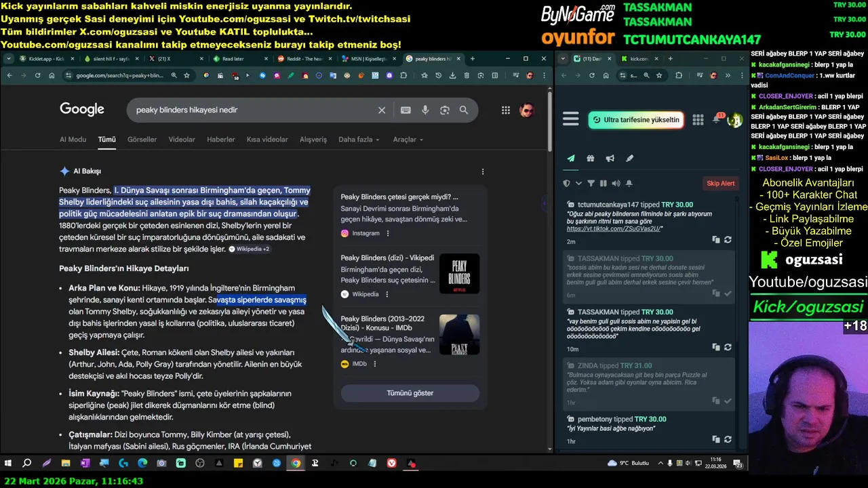Select the megaphone tab
This screenshot has height=488, width=868.
(x=610, y=158)
